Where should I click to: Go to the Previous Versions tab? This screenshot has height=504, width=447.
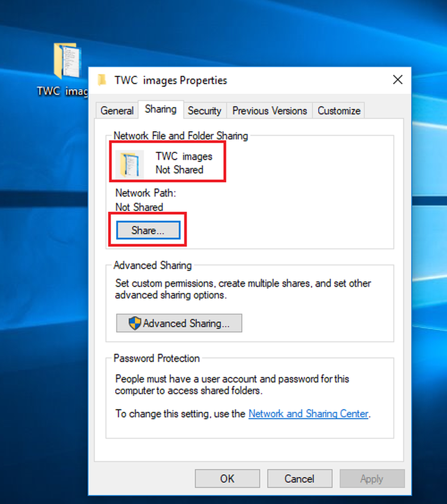(x=269, y=111)
